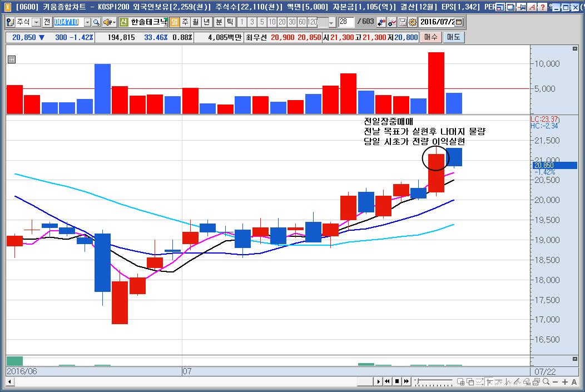Open the date picker calendar icon
The height and width of the screenshot is (392, 585).
pyautogui.click(x=459, y=22)
